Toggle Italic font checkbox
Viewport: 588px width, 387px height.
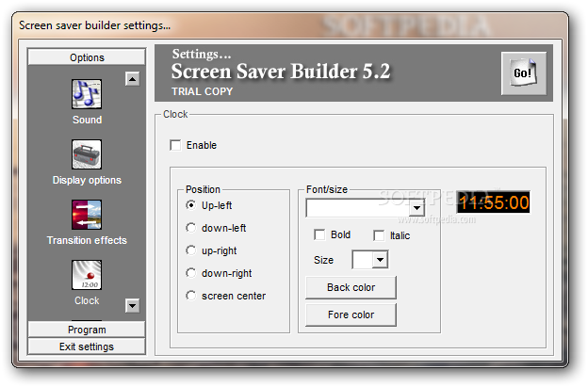[379, 235]
